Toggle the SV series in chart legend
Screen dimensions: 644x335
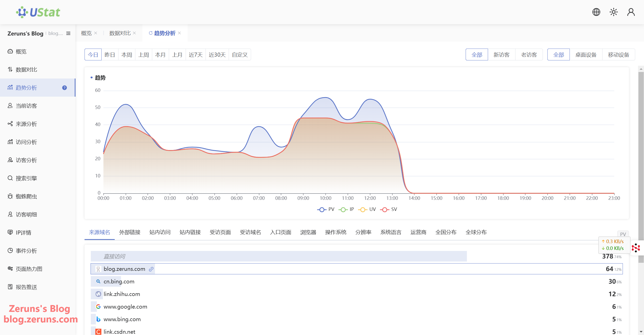point(388,209)
